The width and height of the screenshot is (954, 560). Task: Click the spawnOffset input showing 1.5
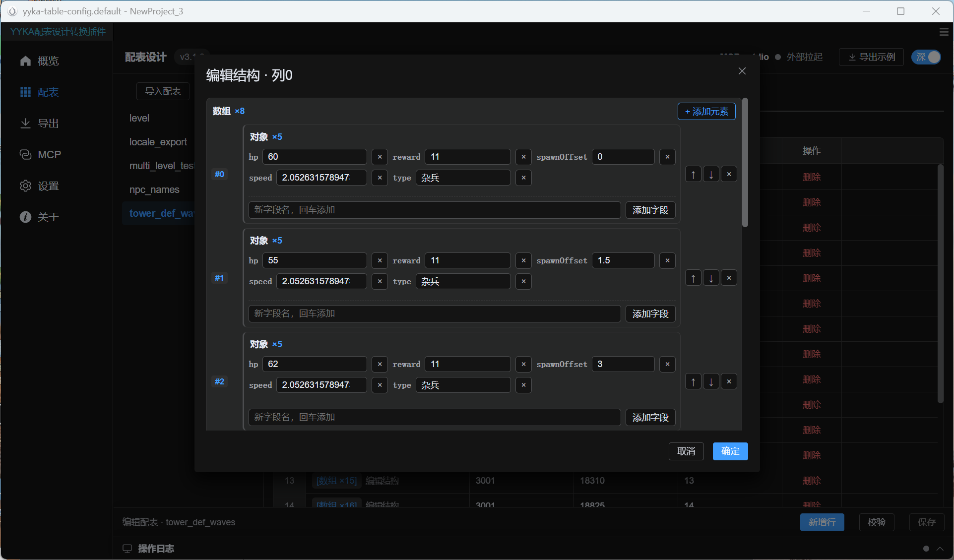[623, 260]
